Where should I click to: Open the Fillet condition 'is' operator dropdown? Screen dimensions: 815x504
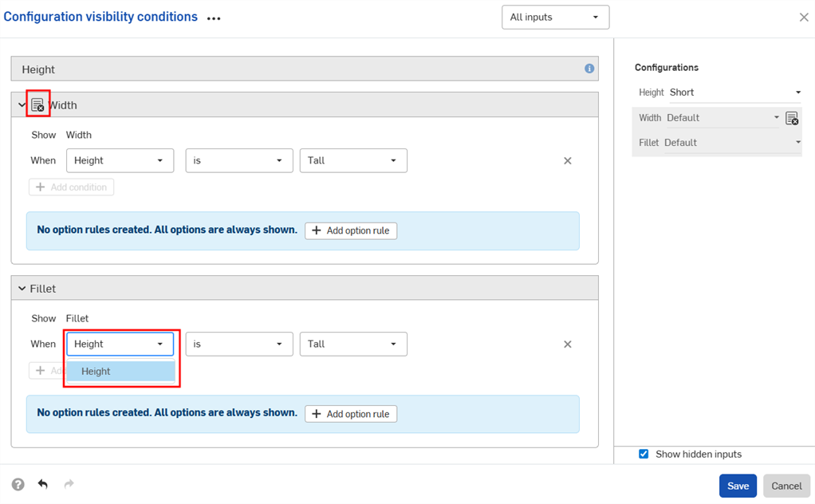tap(239, 344)
